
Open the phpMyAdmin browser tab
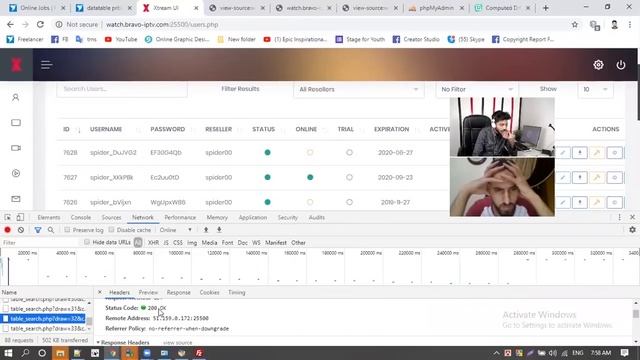(436, 8)
